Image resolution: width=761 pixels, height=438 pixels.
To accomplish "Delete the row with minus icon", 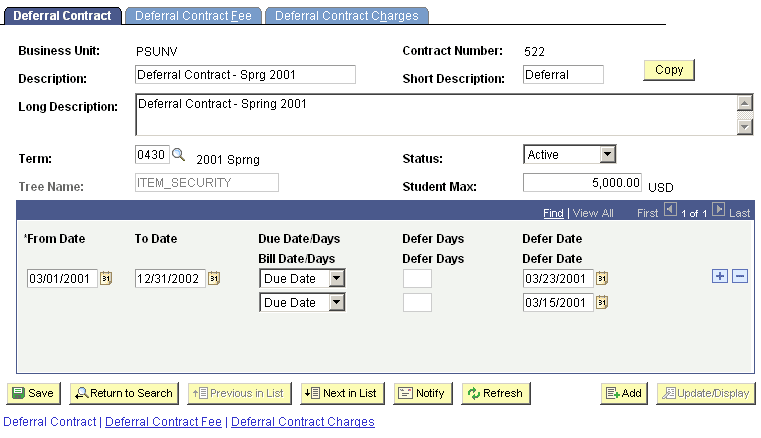I will click(x=740, y=276).
